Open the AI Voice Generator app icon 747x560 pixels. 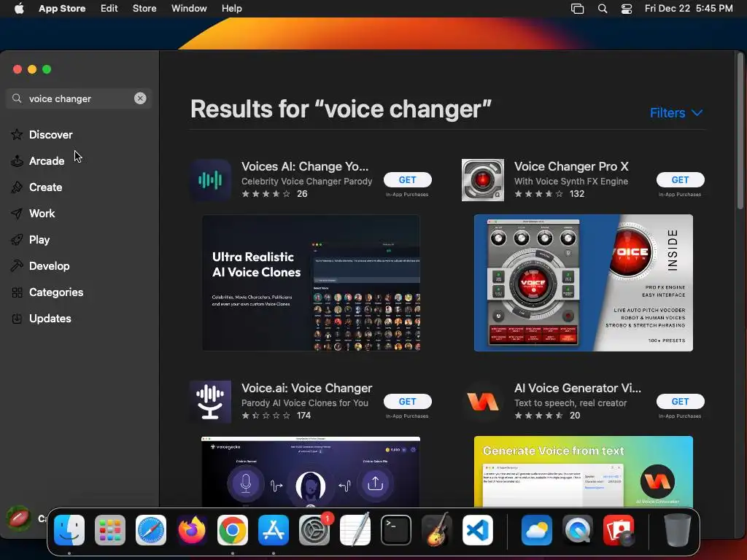coord(483,402)
